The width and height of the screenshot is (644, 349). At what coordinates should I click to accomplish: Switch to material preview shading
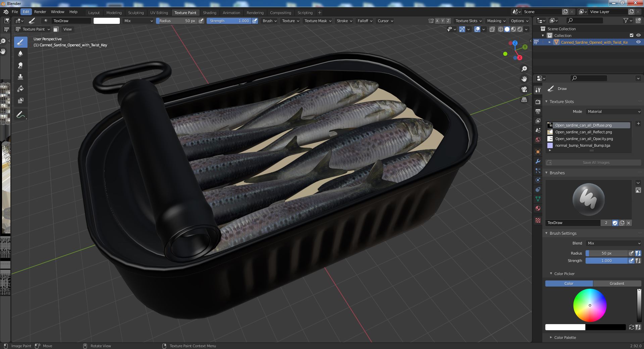[513, 29]
